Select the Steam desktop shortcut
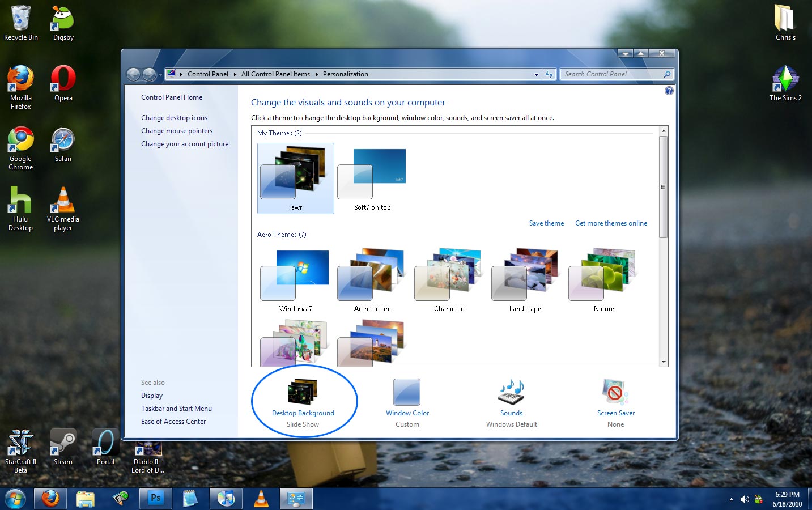Viewport: 812px width, 510px height. coord(63,447)
